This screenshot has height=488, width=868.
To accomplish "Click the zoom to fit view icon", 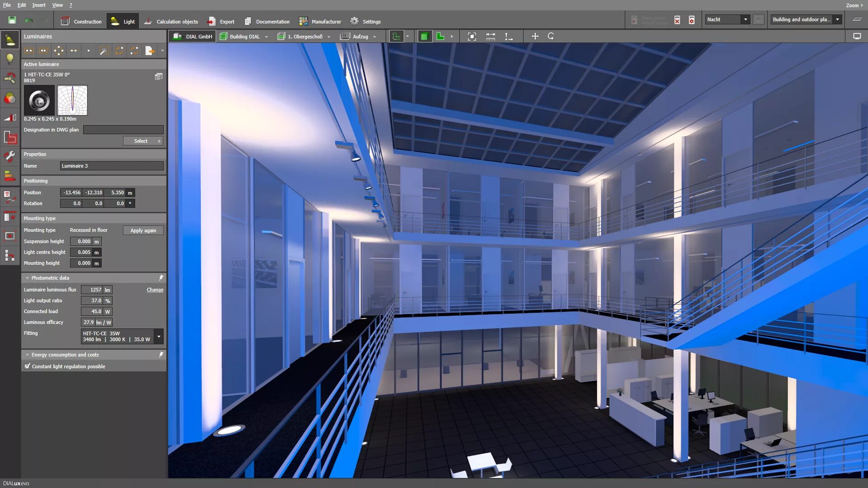I will [x=472, y=36].
